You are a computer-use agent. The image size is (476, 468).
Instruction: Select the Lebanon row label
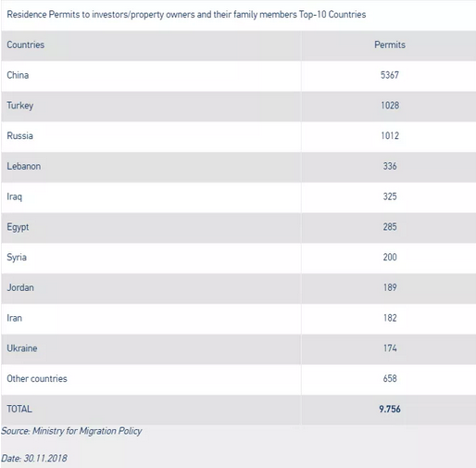(x=24, y=166)
